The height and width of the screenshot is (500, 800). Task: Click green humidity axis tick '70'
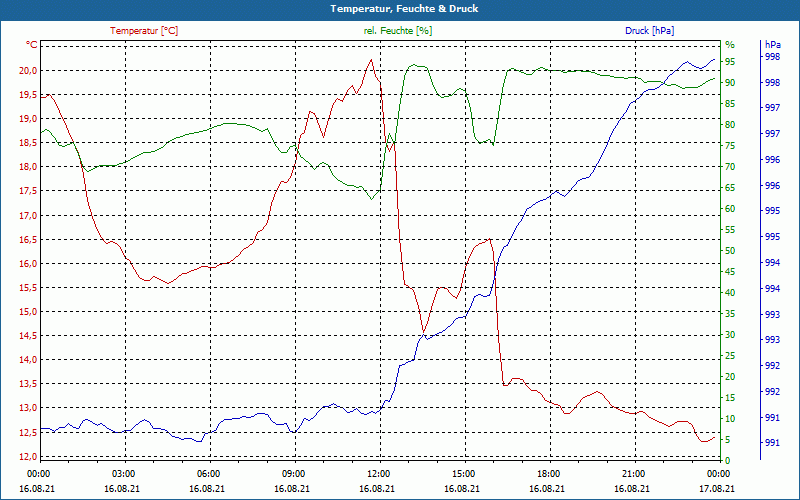pyautogui.click(x=730, y=167)
